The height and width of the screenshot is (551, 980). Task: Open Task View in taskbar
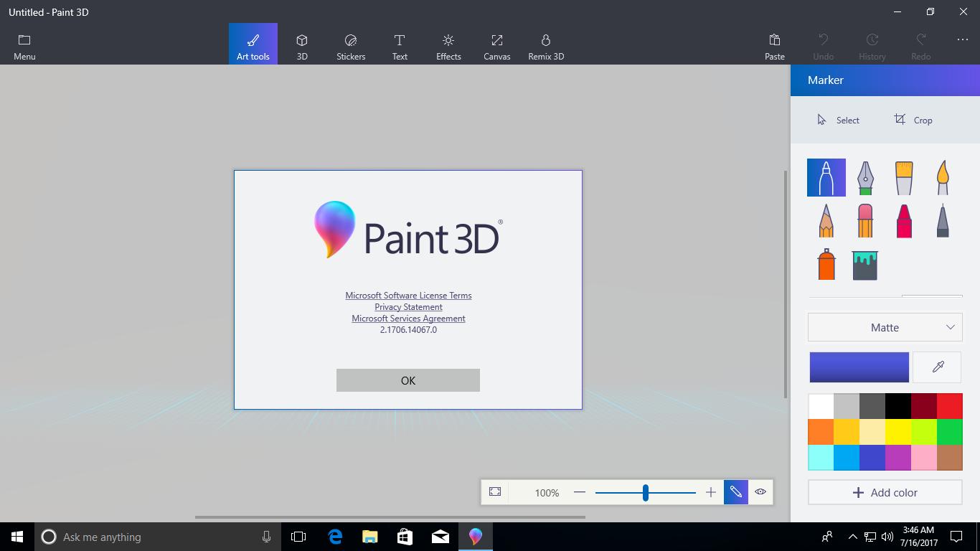[x=298, y=537]
